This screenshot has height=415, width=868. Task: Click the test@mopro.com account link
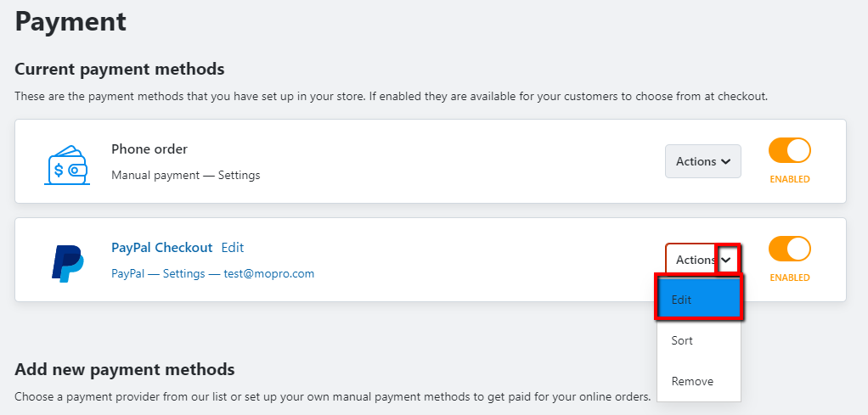click(269, 273)
